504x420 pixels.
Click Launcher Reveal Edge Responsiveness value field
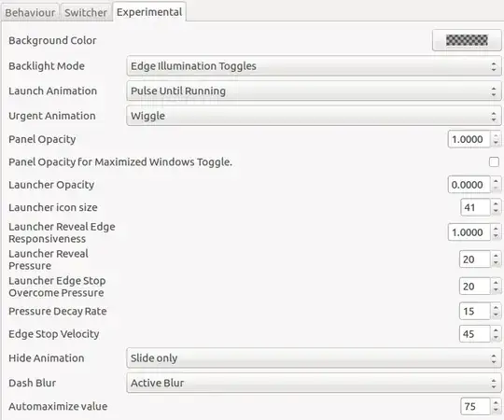[x=469, y=232]
